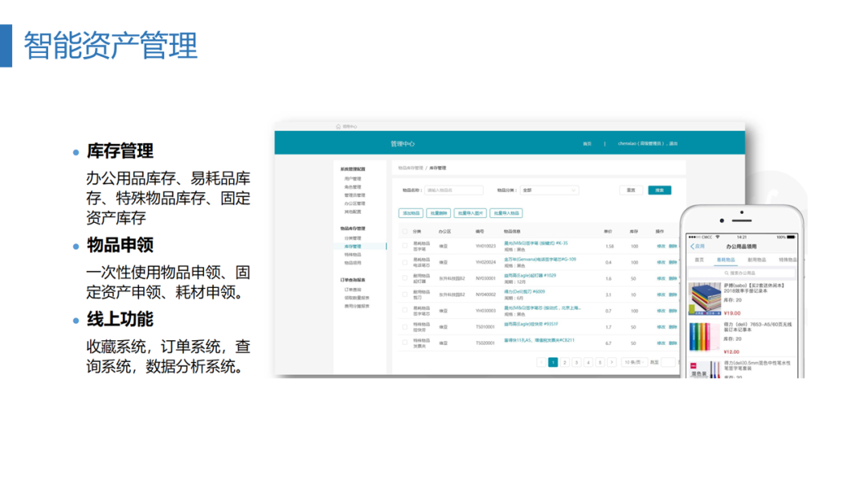Tap the Wi-Fi icon in phone status bar

coord(718,237)
